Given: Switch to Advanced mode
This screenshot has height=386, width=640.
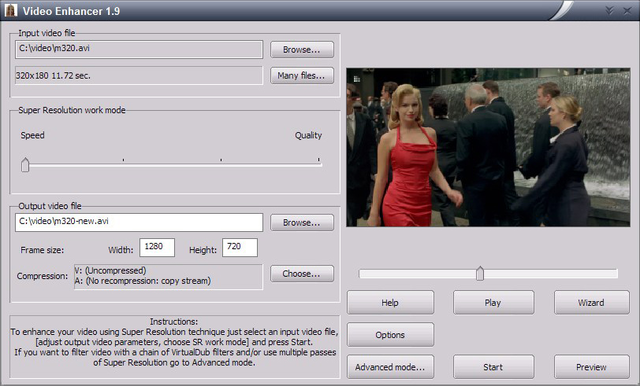Looking at the screenshot, I should click(390, 367).
